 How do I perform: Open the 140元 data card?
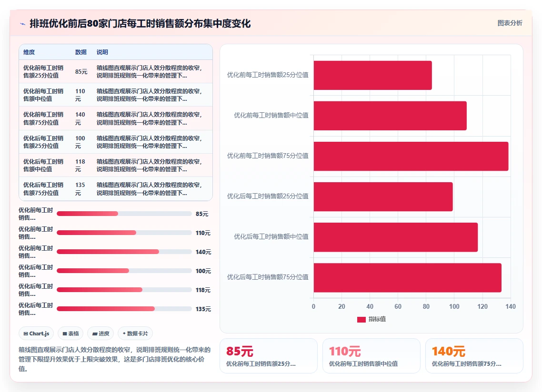[x=474, y=356]
